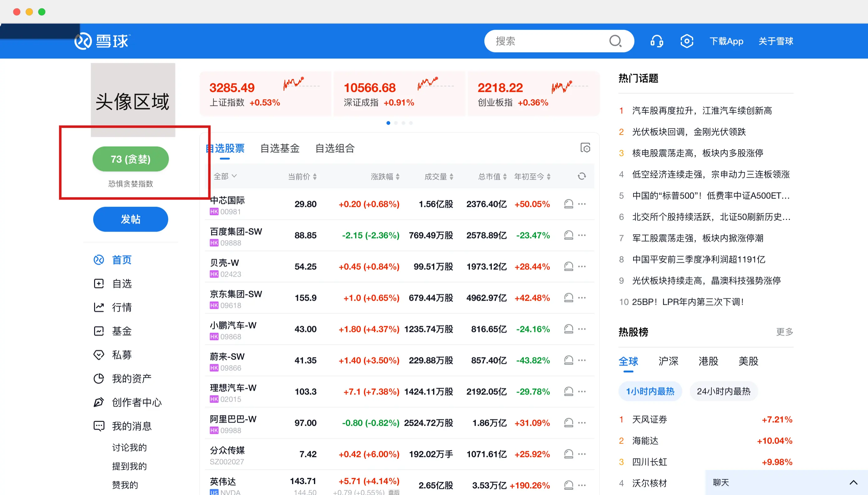
Task: Open 提到我的 messages
Action: [129, 466]
